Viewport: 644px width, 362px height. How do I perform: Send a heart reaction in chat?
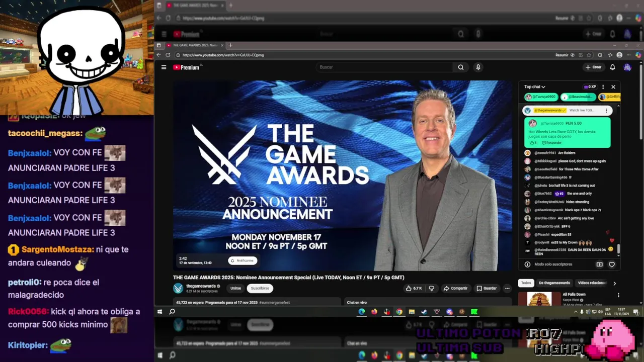612,264
